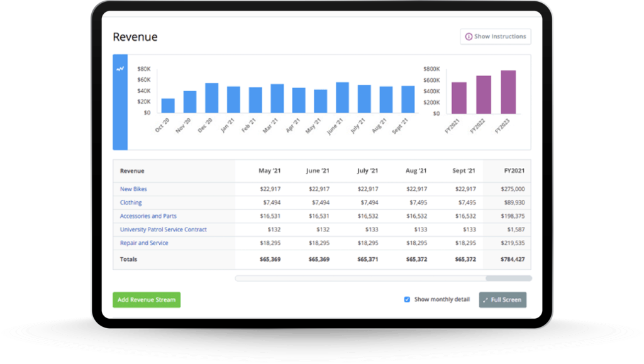
Task: Click the chart trend icon on blue sidebar
Action: pos(120,69)
